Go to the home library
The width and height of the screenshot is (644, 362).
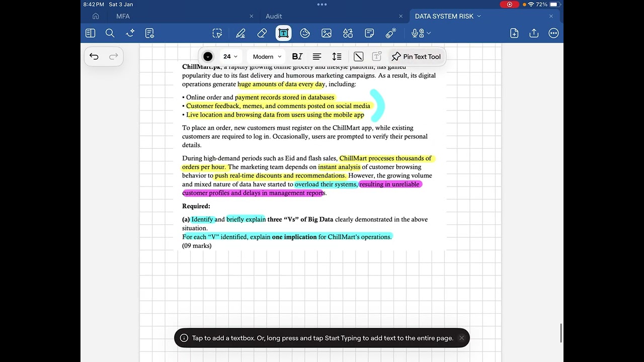[x=96, y=16]
